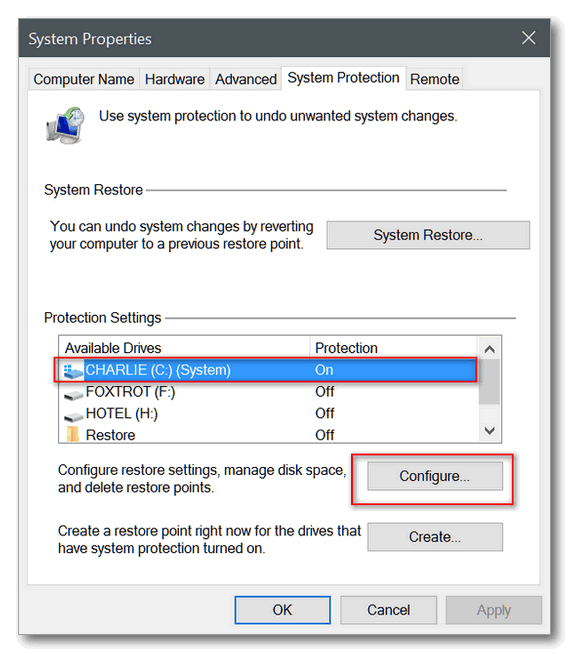Click the Configure... button
This screenshot has height=654, width=570.
pyautogui.click(x=435, y=476)
